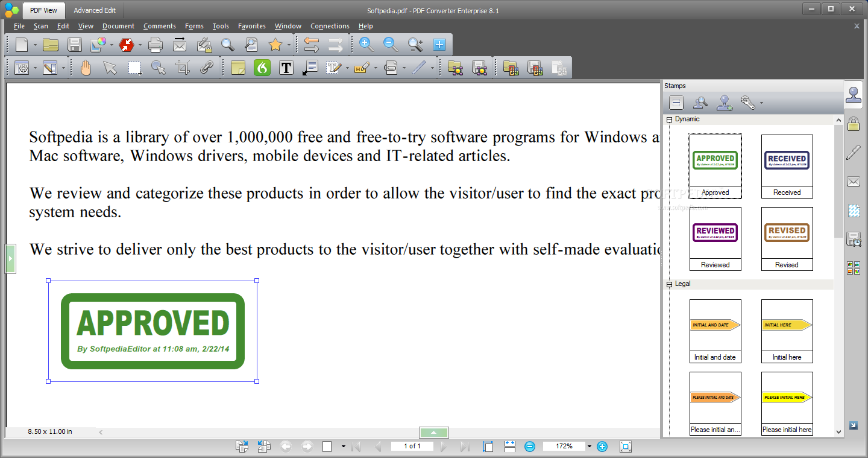Select the Crop tool

coord(183,68)
